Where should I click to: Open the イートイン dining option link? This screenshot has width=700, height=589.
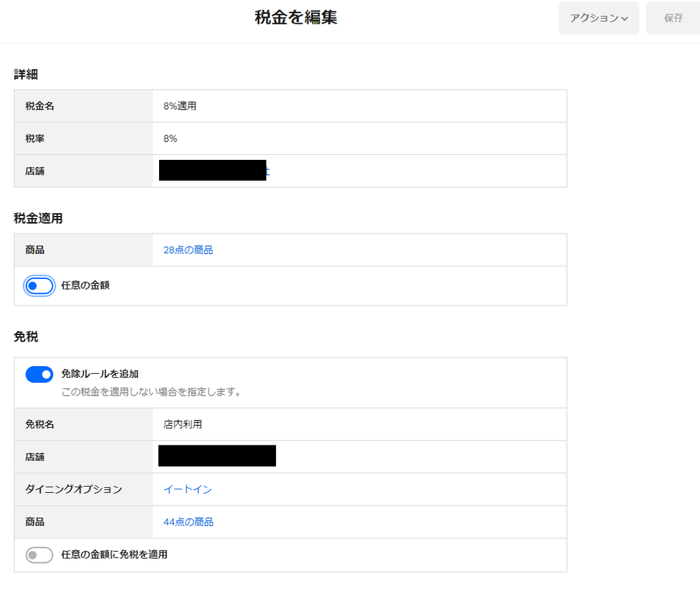(x=188, y=489)
